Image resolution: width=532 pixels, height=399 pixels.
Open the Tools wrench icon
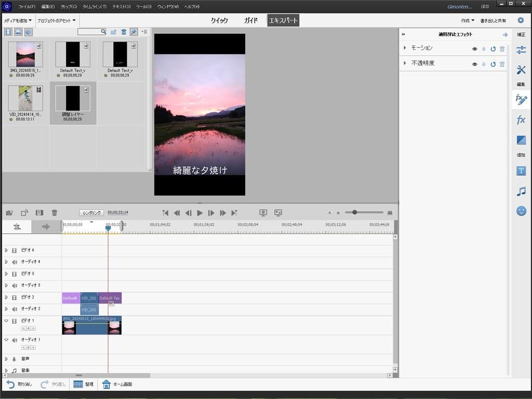point(521,70)
